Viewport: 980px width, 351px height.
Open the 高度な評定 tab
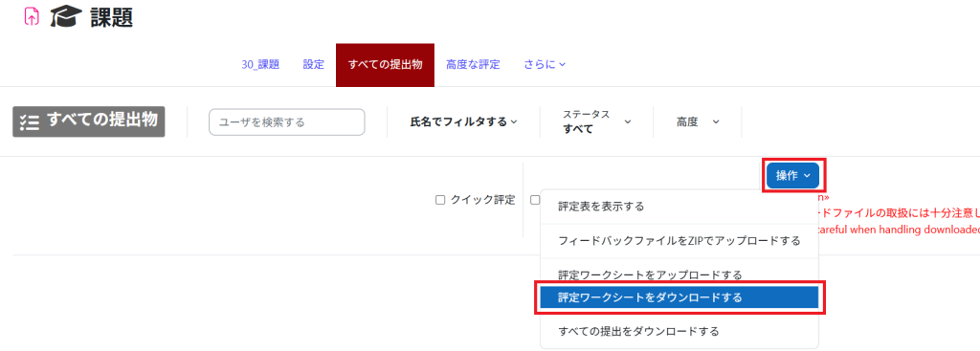pyautogui.click(x=473, y=64)
